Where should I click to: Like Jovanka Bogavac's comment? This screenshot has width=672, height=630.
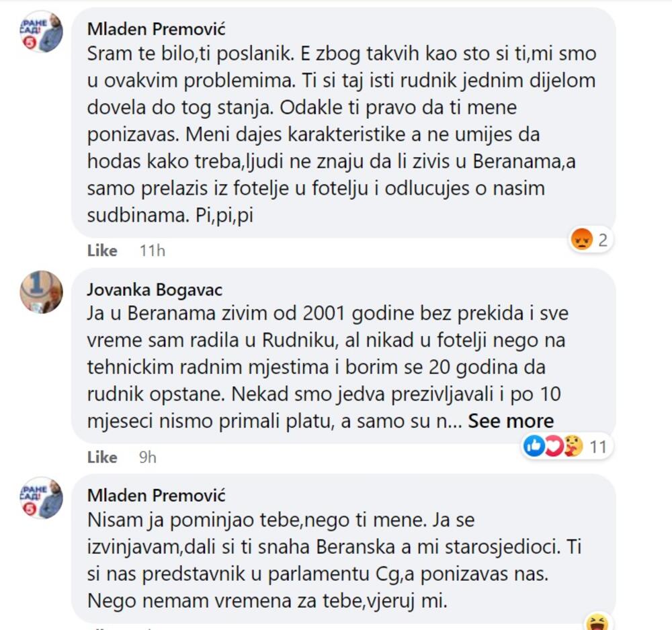(102, 457)
